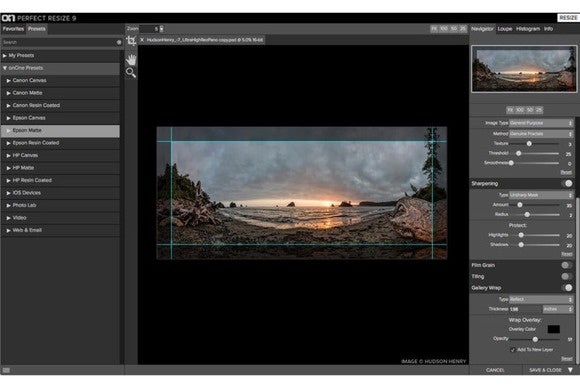Switch to the Navigator tab
The image size is (580, 388).
point(482,28)
